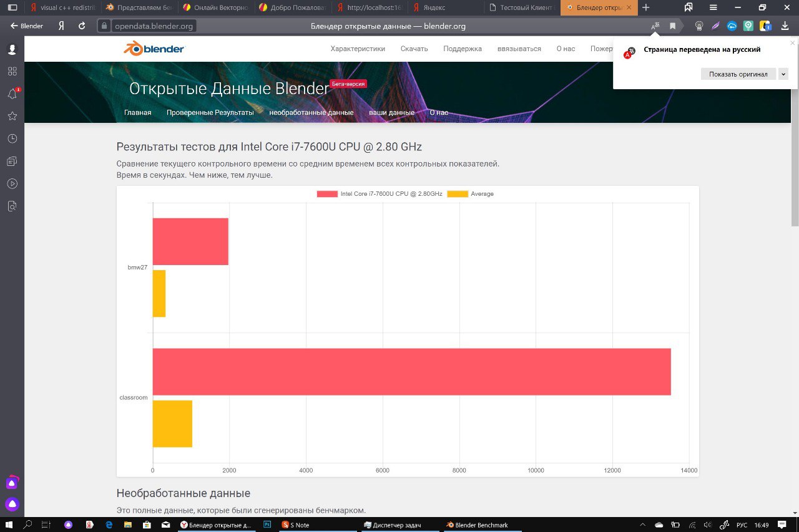This screenshot has height=532, width=799.
Task: Open the Alice messenger icon above the bottom sidebar icon
Action: coord(12,482)
